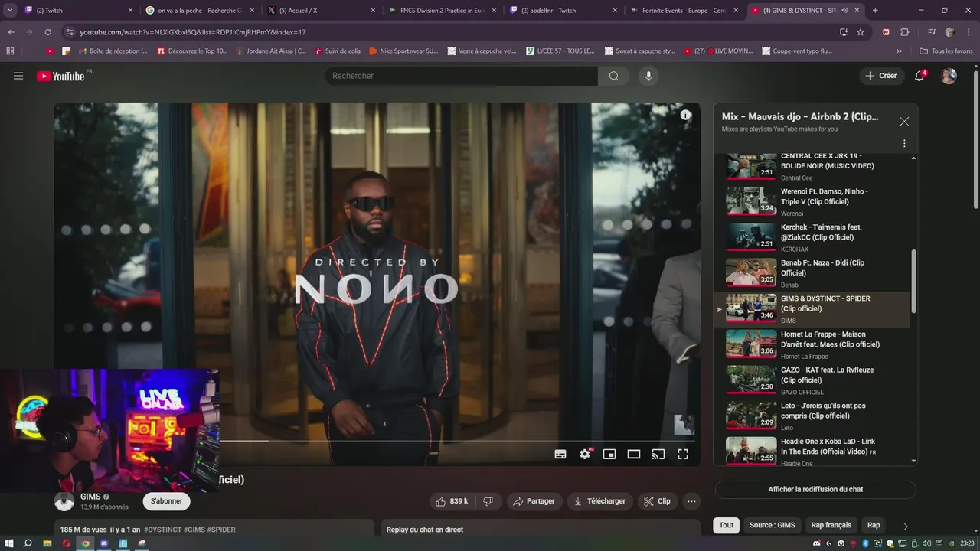
Task: Download video with Télécharger
Action: [599, 501]
